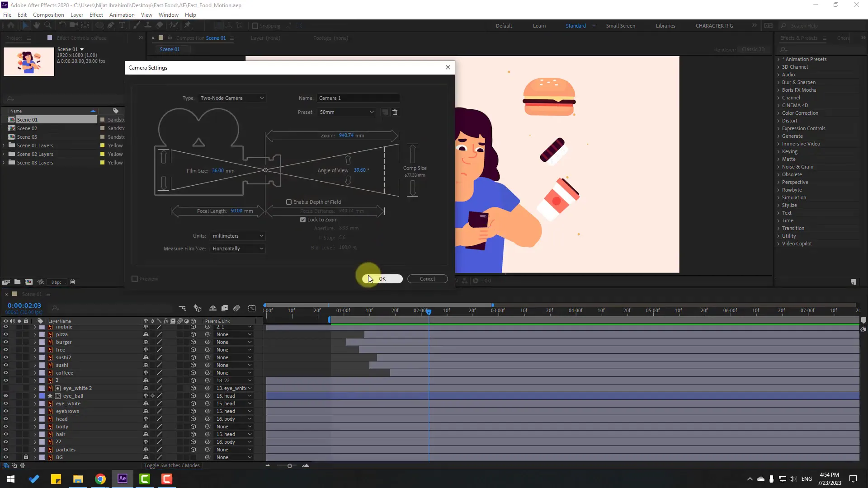Enable Motion Blur for the composition
The height and width of the screenshot is (488, 868).
236,309
